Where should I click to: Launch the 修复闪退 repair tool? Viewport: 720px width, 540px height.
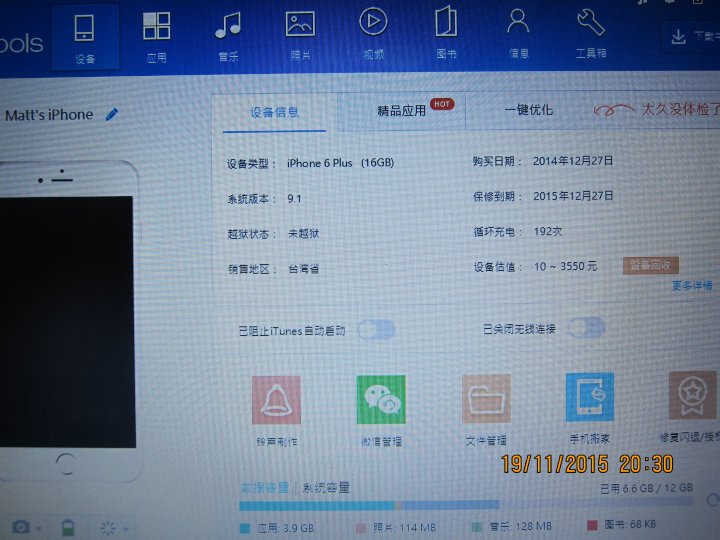point(691,407)
